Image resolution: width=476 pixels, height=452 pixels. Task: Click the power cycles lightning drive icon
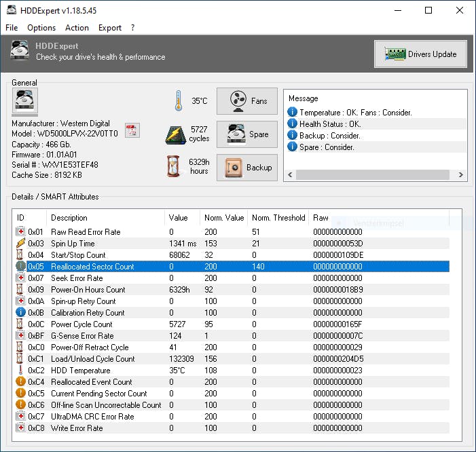pyautogui.click(x=175, y=134)
